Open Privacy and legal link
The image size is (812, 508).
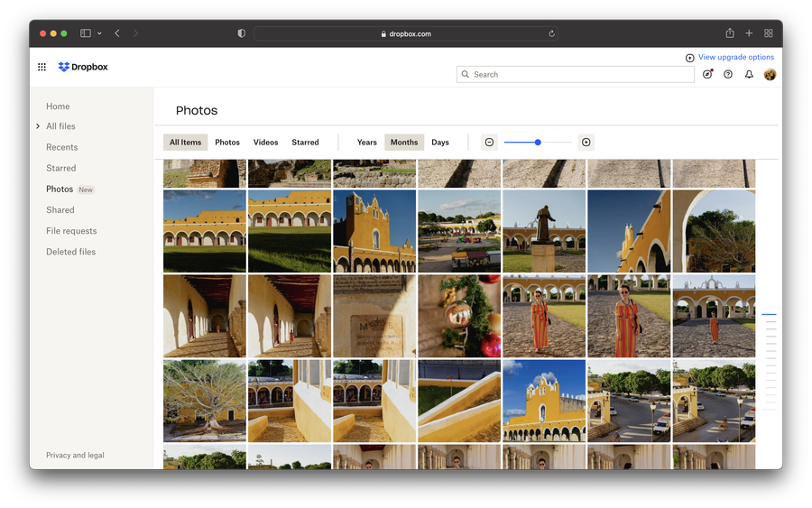75,455
